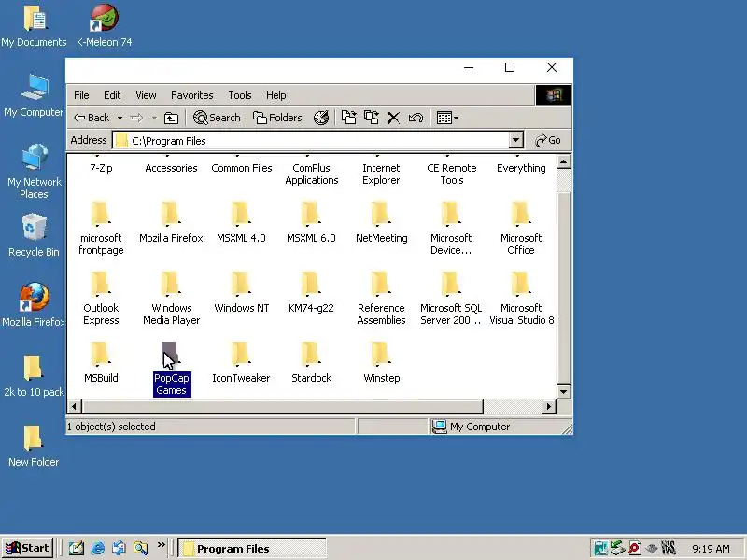This screenshot has height=560, width=747.
Task: Expand the Address bar dropdown arrow
Action: tap(516, 141)
